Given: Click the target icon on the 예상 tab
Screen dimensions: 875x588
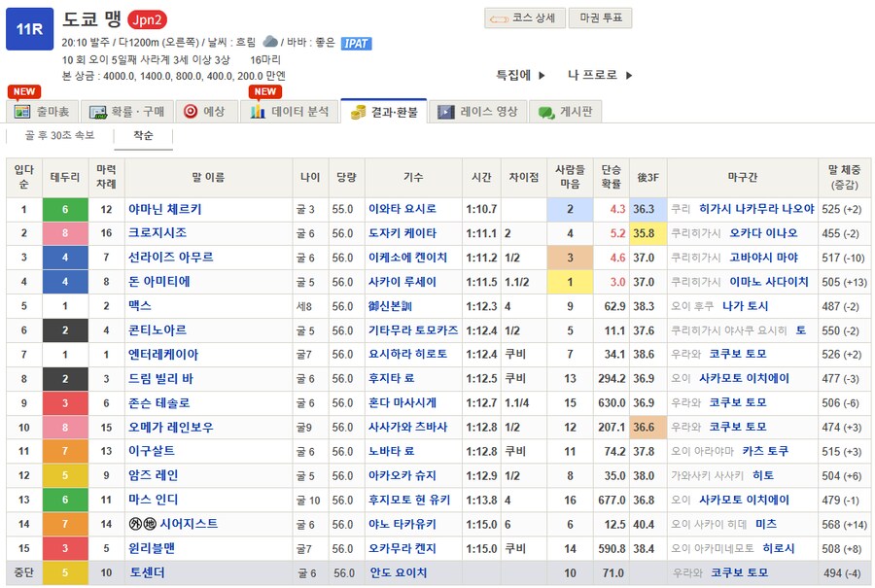Looking at the screenshot, I should click(191, 112).
